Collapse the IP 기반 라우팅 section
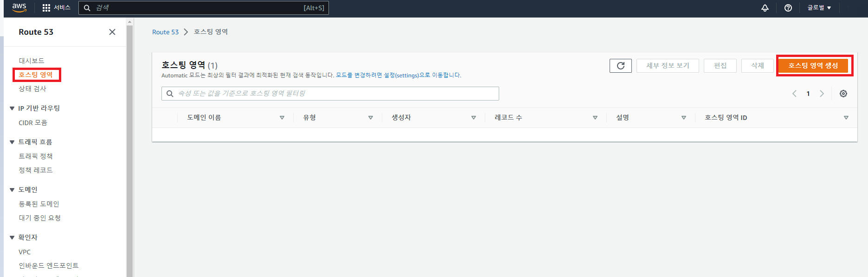The height and width of the screenshot is (277, 868). pos(12,108)
